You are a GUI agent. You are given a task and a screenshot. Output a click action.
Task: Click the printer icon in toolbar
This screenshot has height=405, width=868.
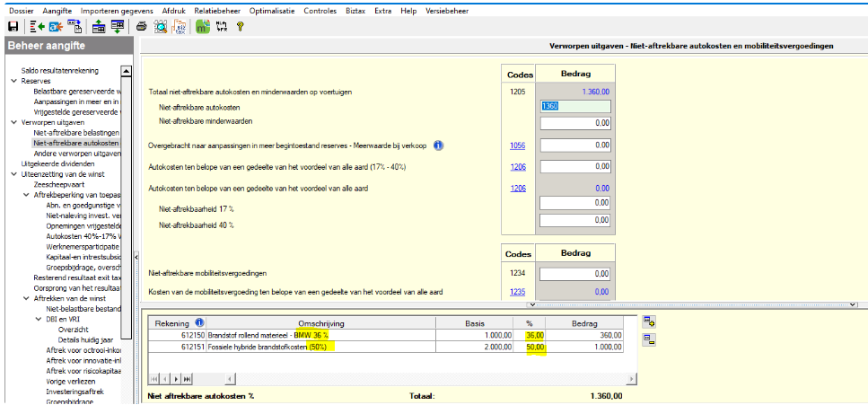coord(141,26)
